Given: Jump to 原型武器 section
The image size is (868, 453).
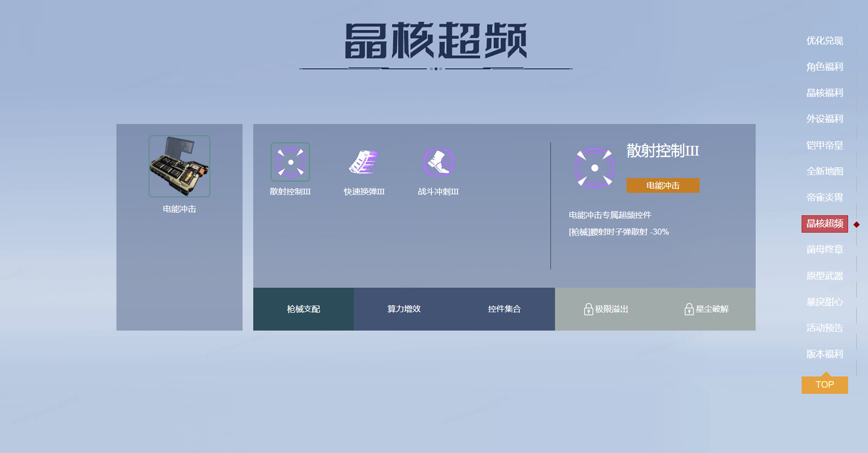Looking at the screenshot, I should [x=824, y=276].
